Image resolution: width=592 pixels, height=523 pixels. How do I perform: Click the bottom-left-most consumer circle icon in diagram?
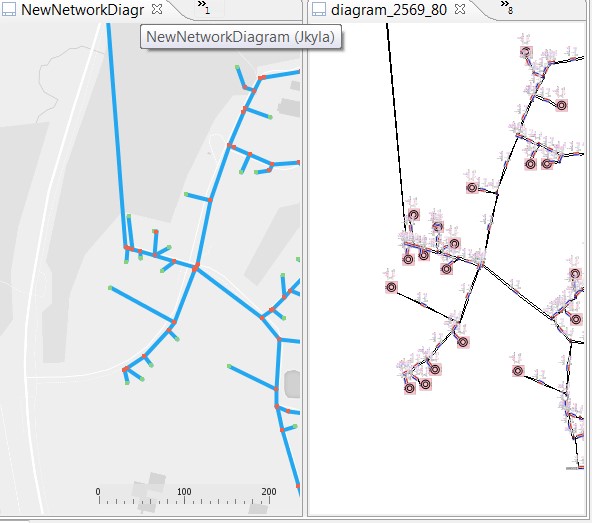(410, 388)
